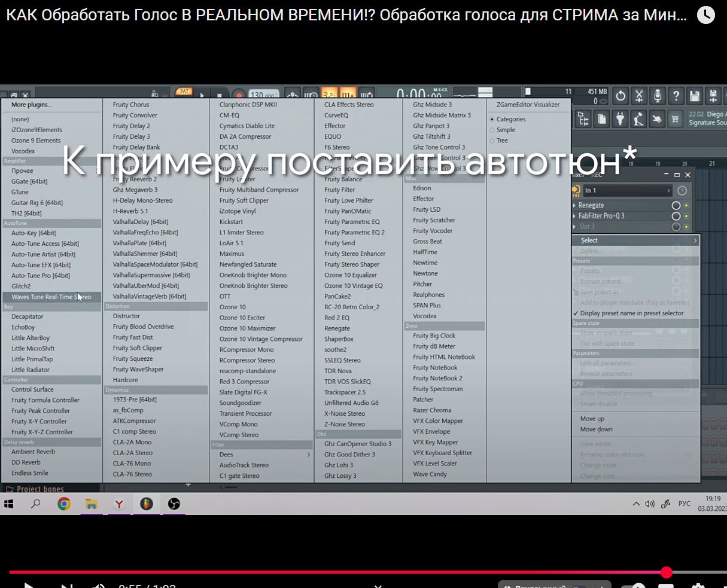The height and width of the screenshot is (588, 727).
Task: Select Glitch2 in AutoTune category
Action: [x=21, y=287]
